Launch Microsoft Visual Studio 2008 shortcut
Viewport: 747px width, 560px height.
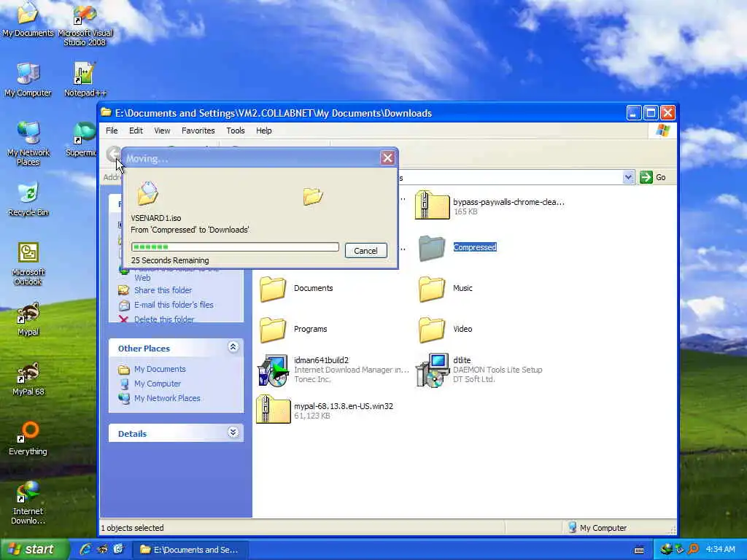coord(85,25)
